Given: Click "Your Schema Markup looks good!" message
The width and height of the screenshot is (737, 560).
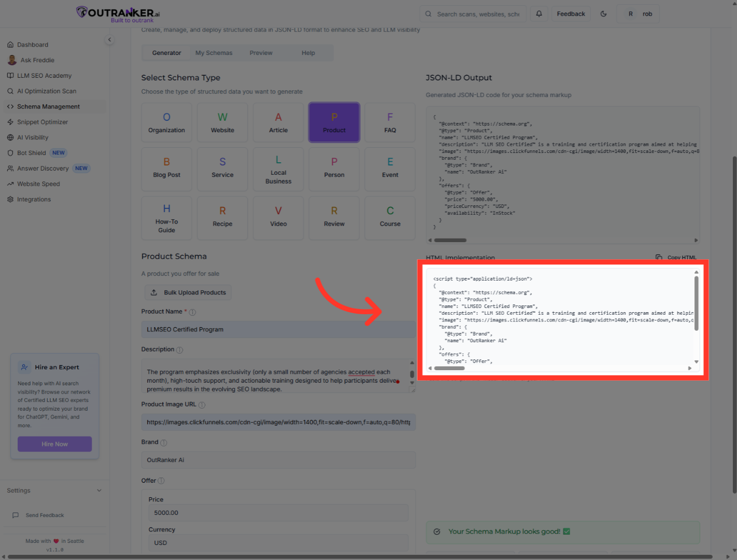Looking at the screenshot, I should [x=563, y=531].
